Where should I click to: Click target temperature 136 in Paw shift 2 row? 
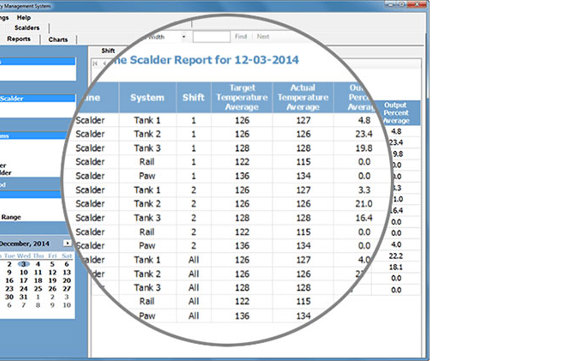click(242, 246)
